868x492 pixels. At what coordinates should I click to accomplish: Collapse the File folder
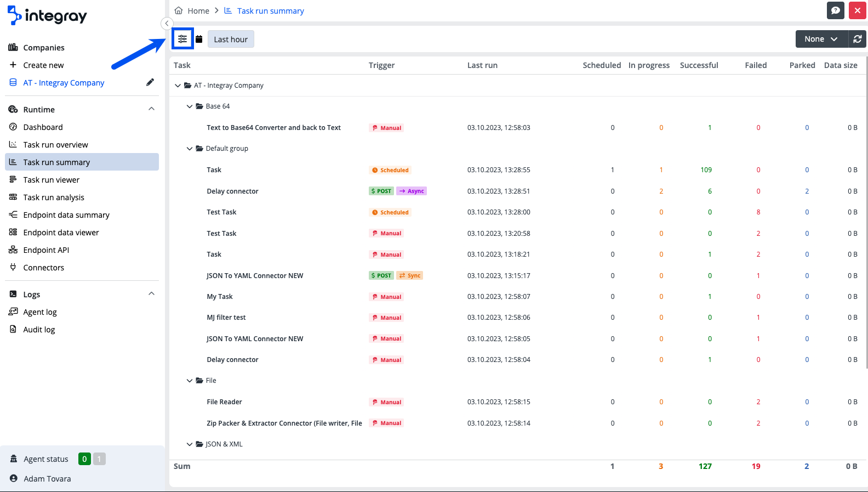[190, 381]
